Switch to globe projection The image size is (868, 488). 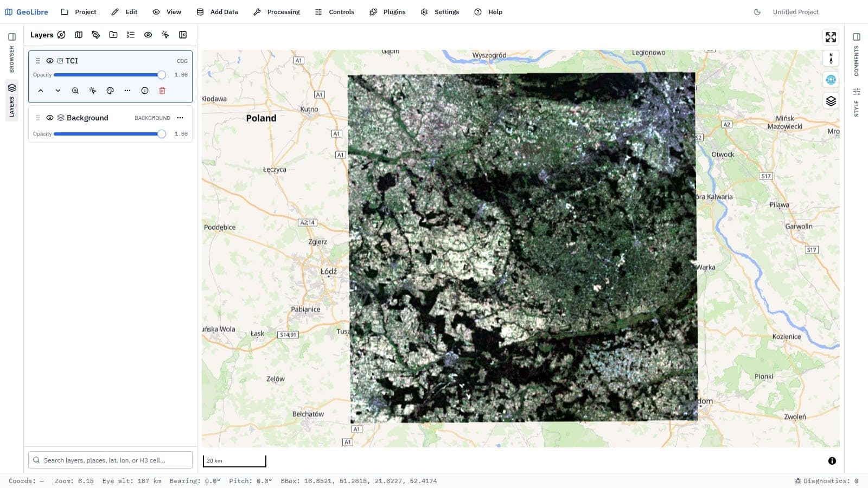tap(831, 80)
